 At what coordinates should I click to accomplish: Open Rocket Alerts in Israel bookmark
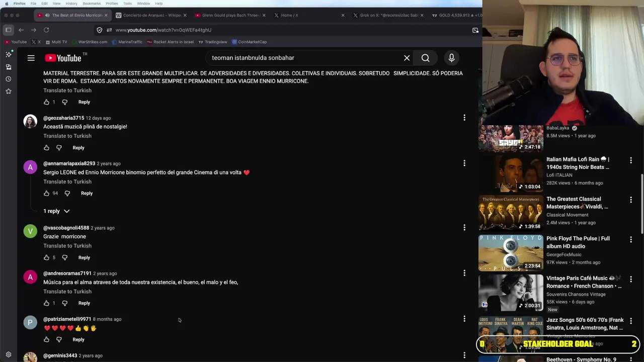[x=170, y=42]
